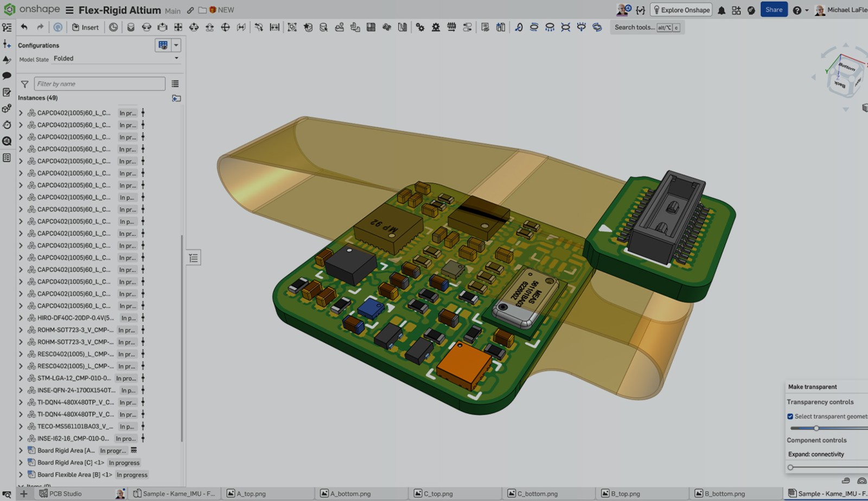Open the feature list flyout in viewport
This screenshot has width=868, height=501.
click(194, 258)
